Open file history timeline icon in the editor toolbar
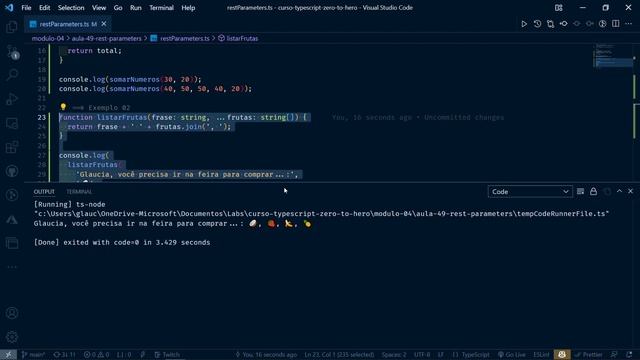 (x=537, y=24)
